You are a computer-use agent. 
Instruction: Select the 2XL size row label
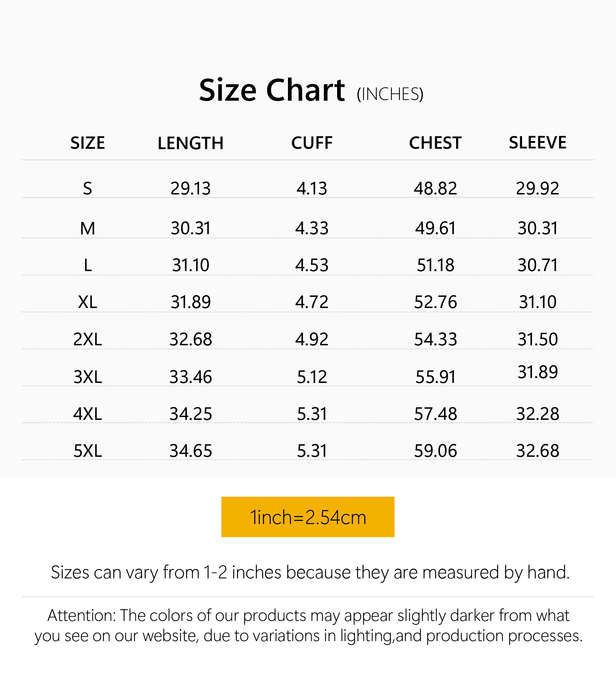88,339
